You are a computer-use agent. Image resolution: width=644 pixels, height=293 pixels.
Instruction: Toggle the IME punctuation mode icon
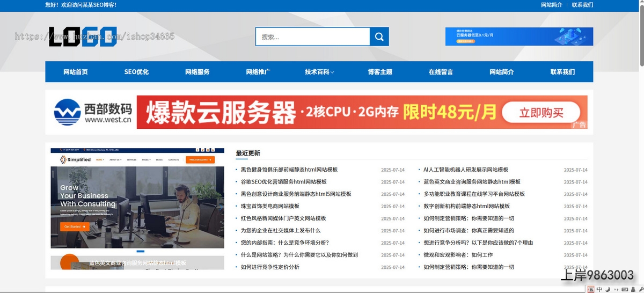click(615, 289)
